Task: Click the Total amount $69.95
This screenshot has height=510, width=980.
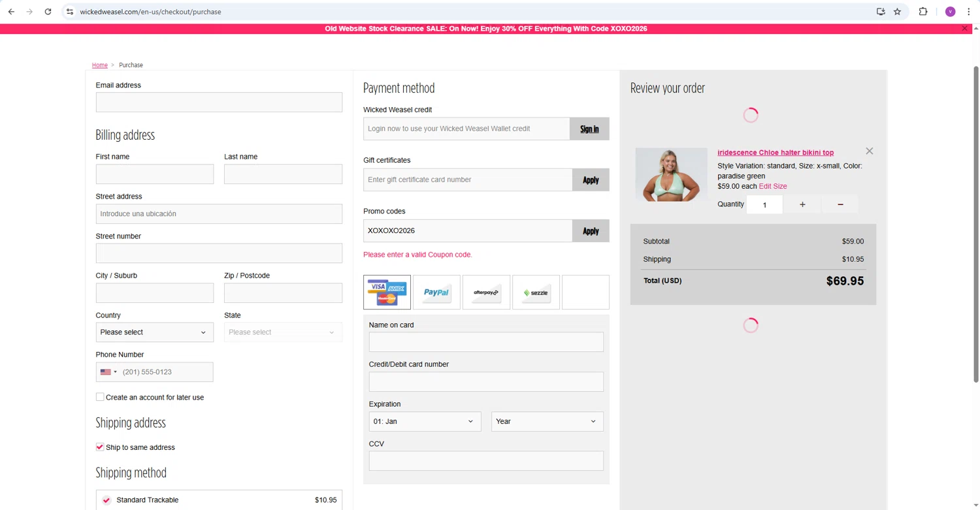Action: pos(845,281)
